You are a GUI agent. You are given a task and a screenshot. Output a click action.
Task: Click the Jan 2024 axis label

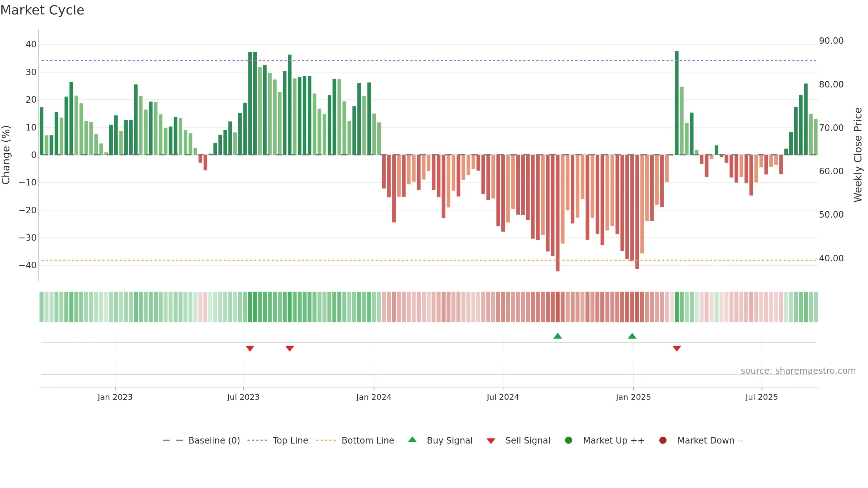374,397
